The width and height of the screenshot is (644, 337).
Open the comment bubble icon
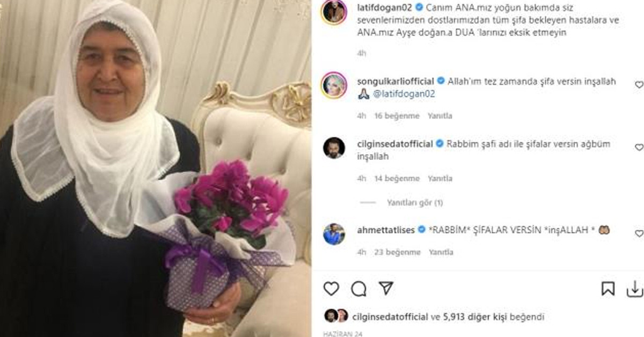pos(358,289)
